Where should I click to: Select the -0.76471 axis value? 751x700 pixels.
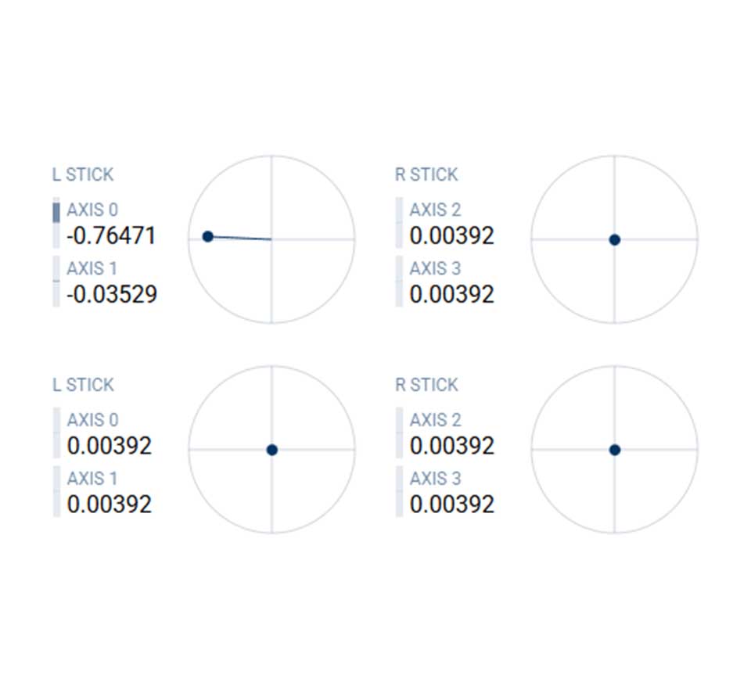[x=111, y=235]
